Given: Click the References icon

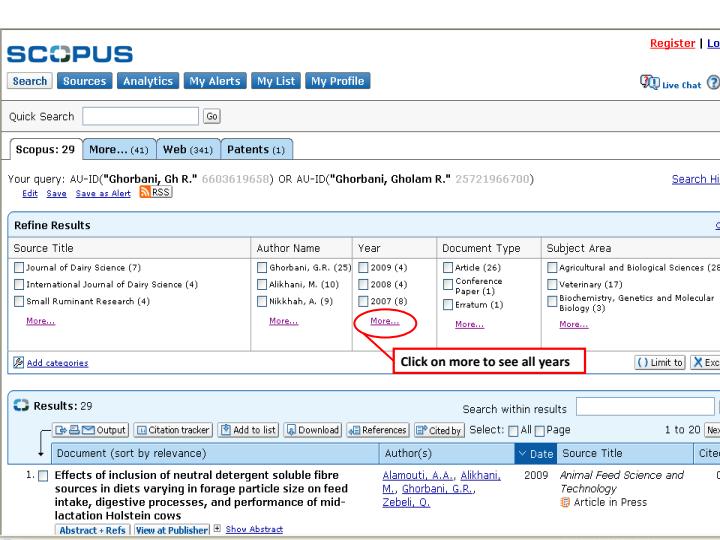Looking at the screenshot, I should (x=354, y=430).
